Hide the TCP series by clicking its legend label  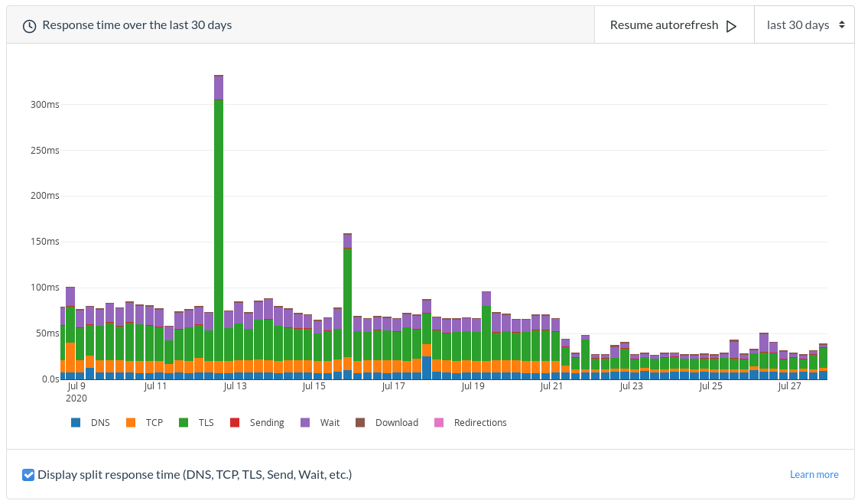(154, 422)
